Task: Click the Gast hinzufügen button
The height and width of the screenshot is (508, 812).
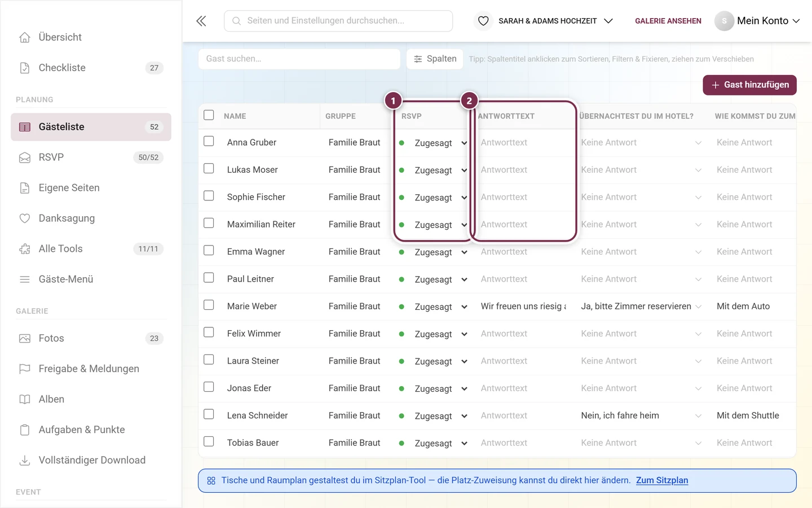Action: tap(749, 85)
